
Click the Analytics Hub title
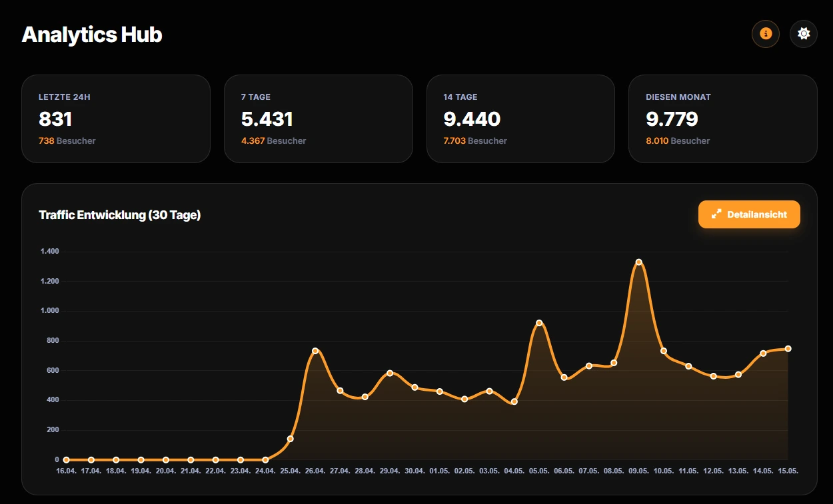click(92, 35)
